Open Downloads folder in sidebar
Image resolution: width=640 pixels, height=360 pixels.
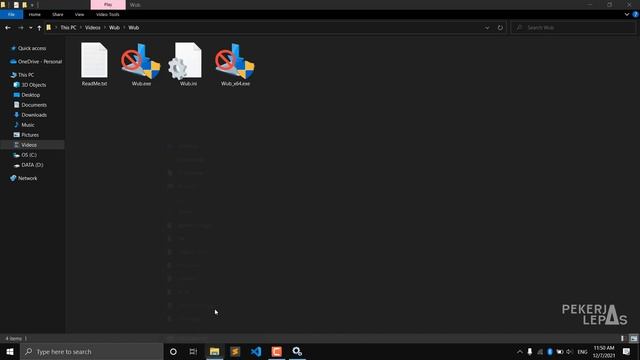pos(34,115)
